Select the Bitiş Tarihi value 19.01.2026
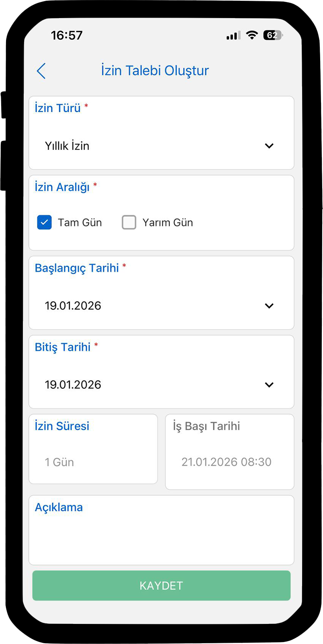 (73, 385)
